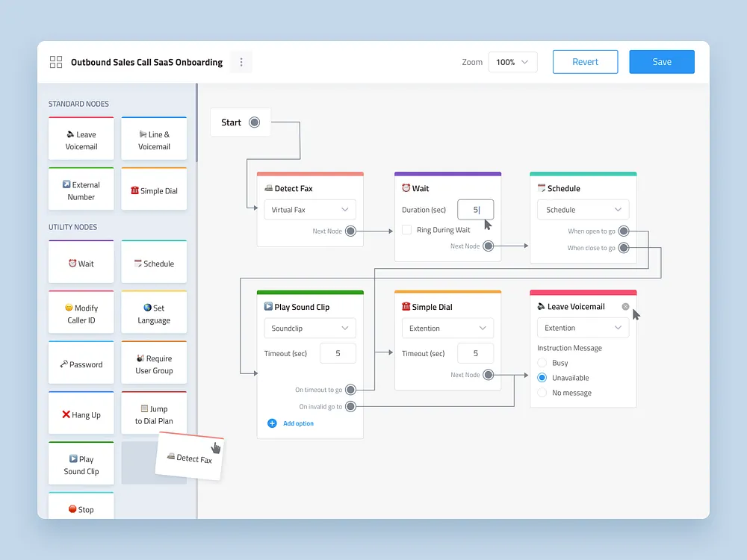The height and width of the screenshot is (560, 747).
Task: Choose No message in Leave Voicemail node
Action: pyautogui.click(x=542, y=392)
